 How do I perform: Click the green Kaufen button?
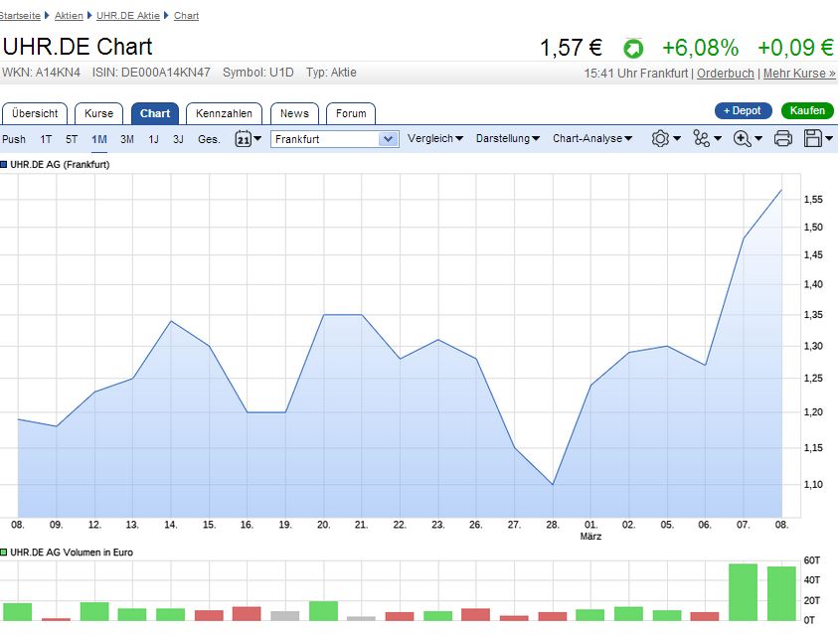click(x=807, y=111)
